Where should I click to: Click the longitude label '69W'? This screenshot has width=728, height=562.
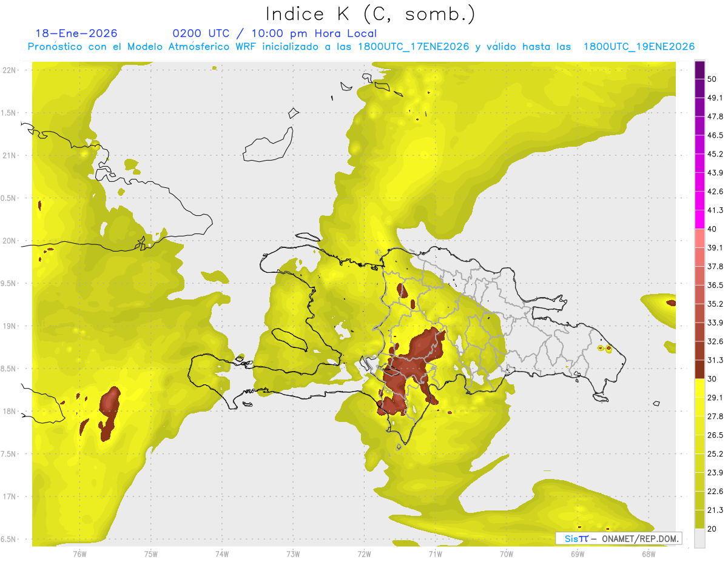578,554
